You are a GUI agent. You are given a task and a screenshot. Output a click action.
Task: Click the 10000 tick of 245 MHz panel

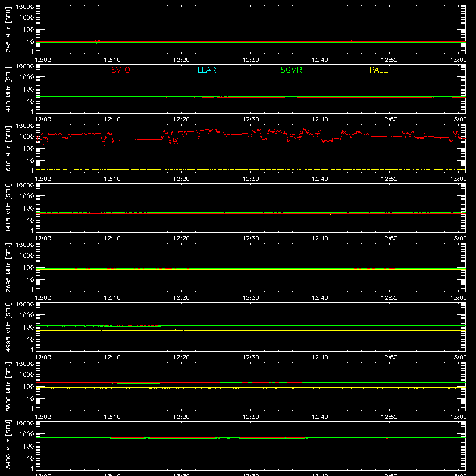point(25,7)
